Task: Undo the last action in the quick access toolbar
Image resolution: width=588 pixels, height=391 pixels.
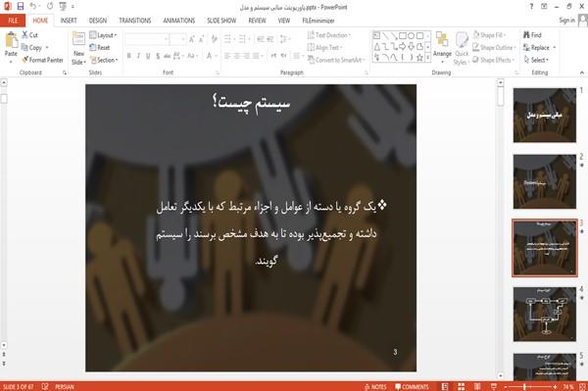Action: click(x=33, y=7)
